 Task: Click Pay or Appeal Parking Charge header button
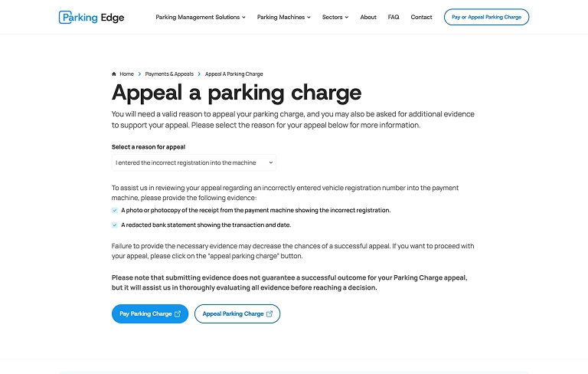[486, 17]
